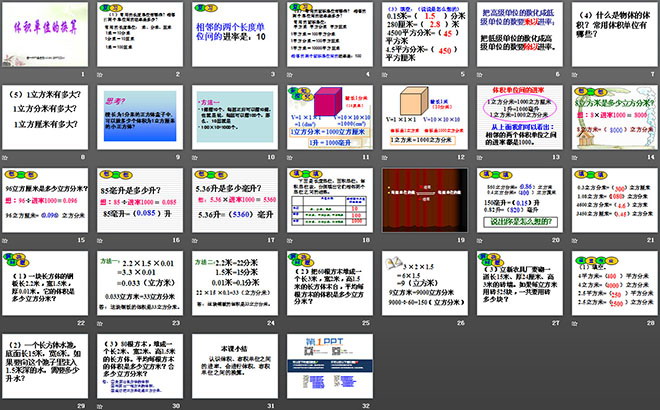Select slide 32 thumbnail 第1PPT
Screen dimensions: 660x410
tap(330, 366)
